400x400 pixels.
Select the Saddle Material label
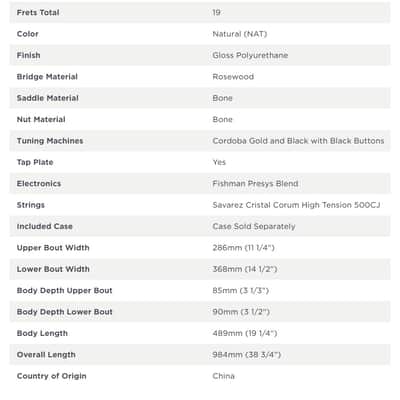click(48, 98)
